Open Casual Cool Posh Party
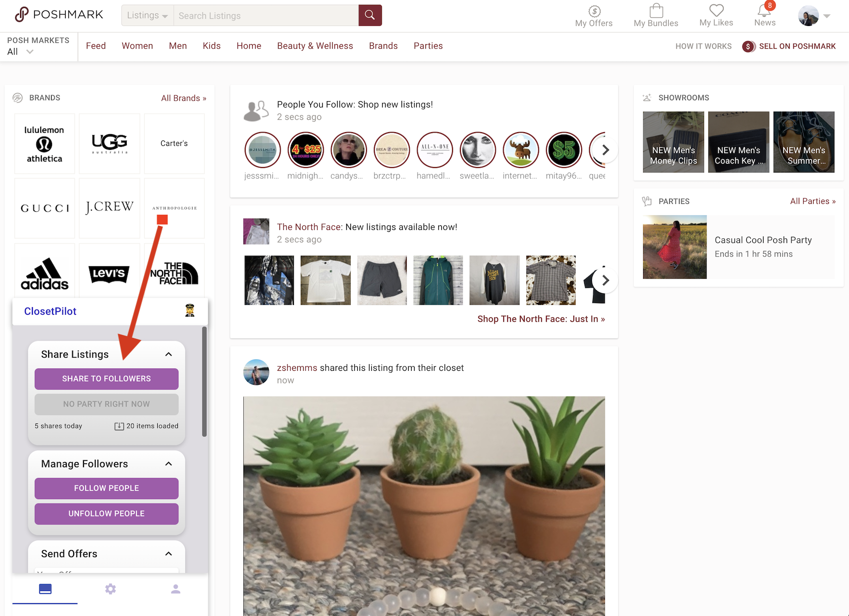 click(x=738, y=247)
